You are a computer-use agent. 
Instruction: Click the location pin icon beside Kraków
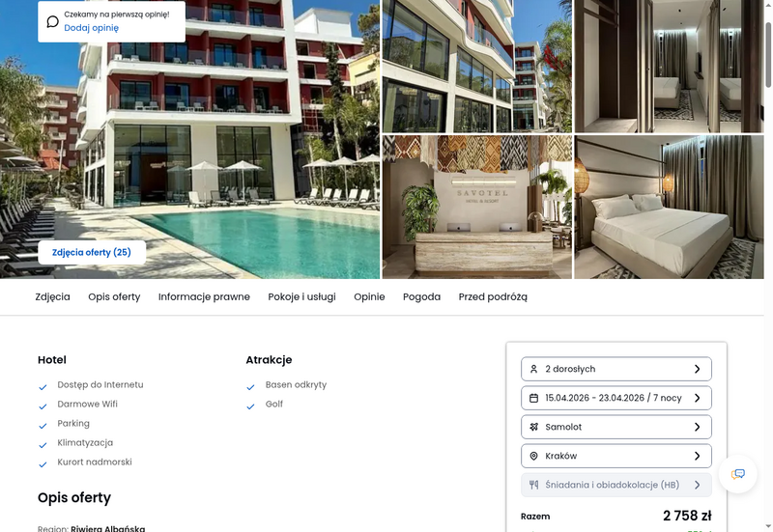pyautogui.click(x=533, y=456)
